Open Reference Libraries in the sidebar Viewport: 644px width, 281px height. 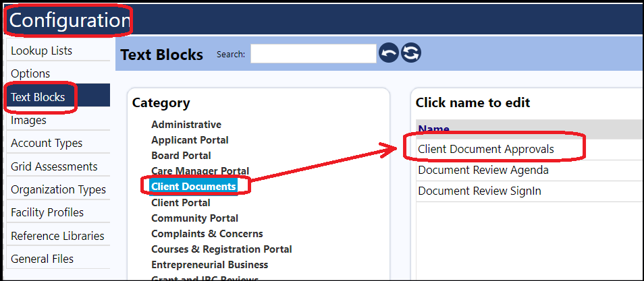[x=57, y=237]
